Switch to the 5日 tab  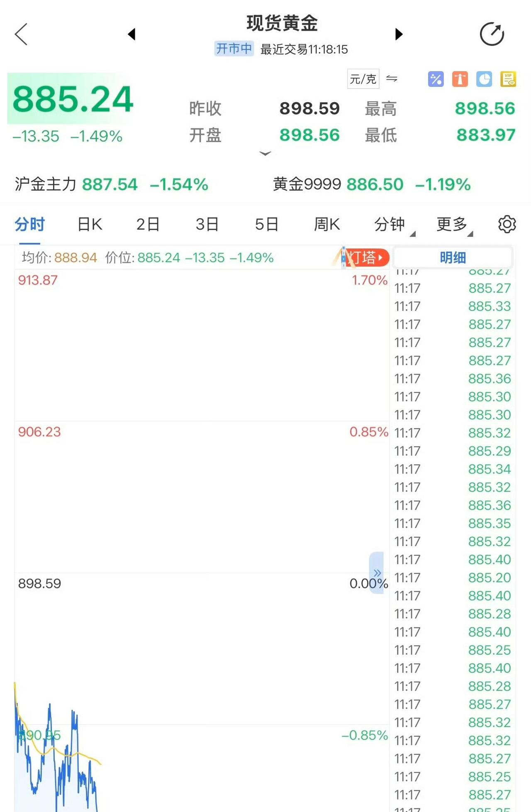pos(266,225)
